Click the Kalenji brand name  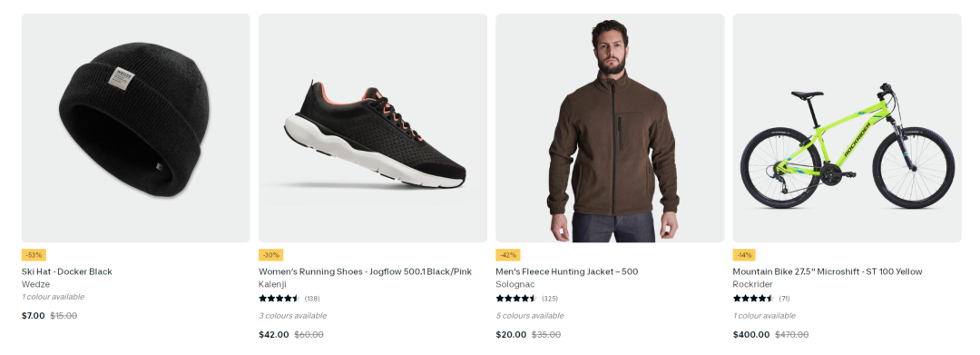[x=272, y=284]
